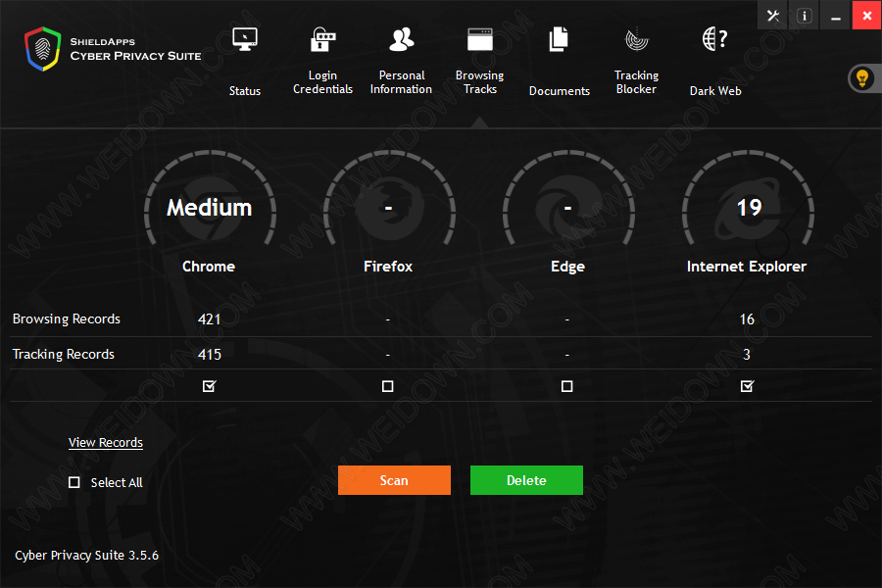Open the settings tools wrench icon

click(x=773, y=16)
